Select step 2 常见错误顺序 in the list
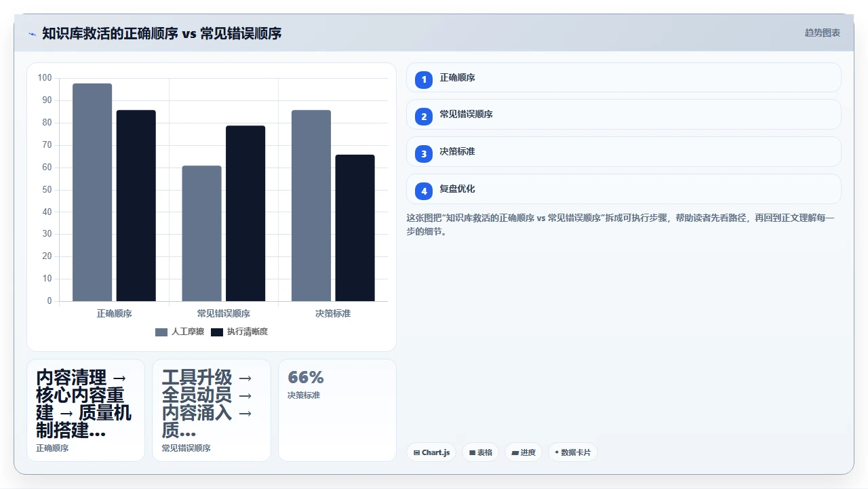This screenshot has height=489, width=868. tap(624, 115)
